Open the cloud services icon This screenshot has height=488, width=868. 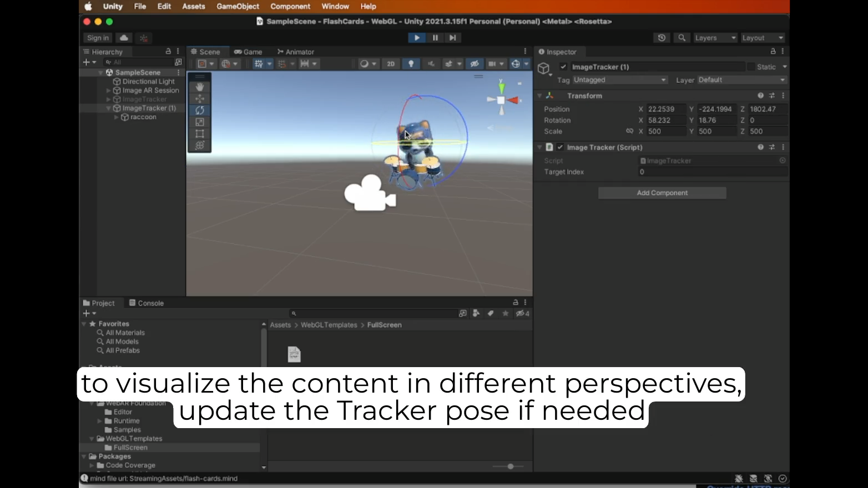point(124,38)
